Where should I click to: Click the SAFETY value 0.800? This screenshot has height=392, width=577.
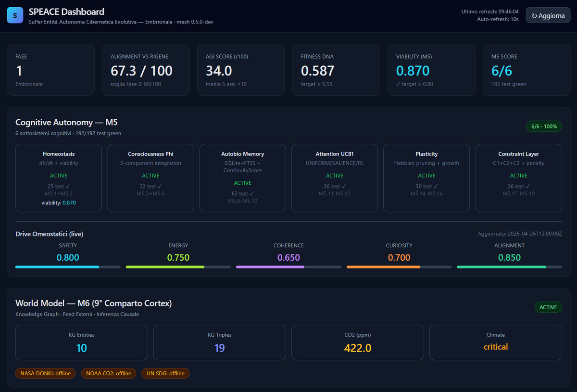pyautogui.click(x=68, y=257)
